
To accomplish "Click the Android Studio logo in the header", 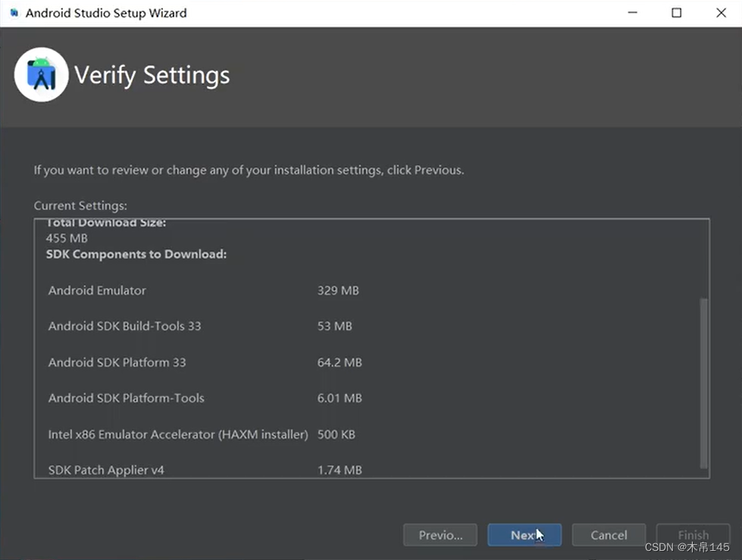I will point(41,74).
